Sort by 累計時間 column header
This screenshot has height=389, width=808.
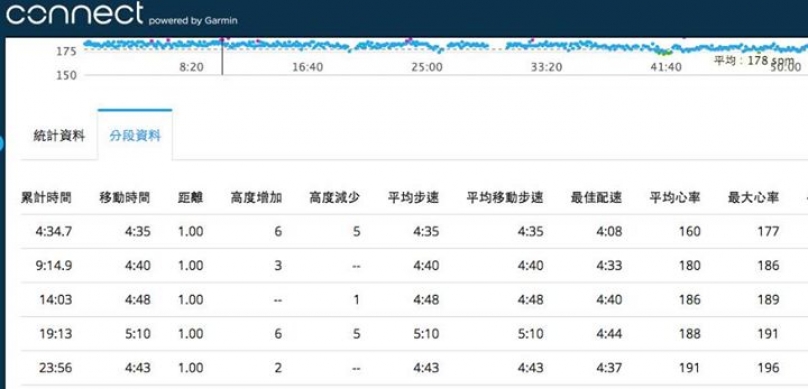click(46, 197)
